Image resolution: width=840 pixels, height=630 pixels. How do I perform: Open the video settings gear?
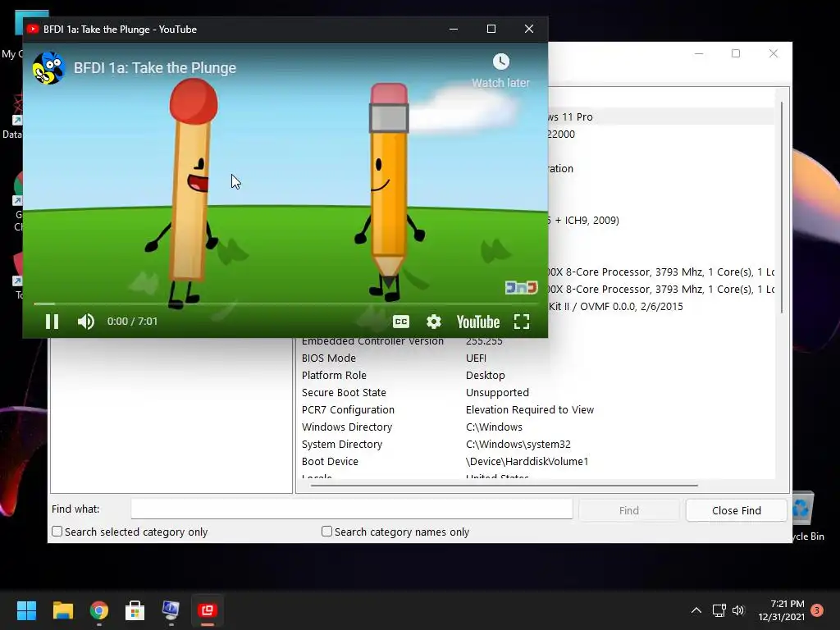coord(433,322)
